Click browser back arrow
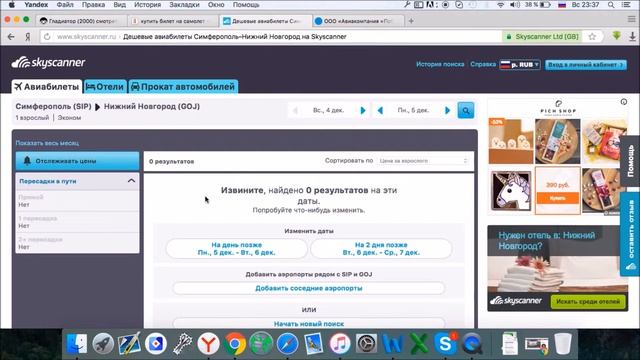640x360 pixels. pyautogui.click(x=11, y=37)
